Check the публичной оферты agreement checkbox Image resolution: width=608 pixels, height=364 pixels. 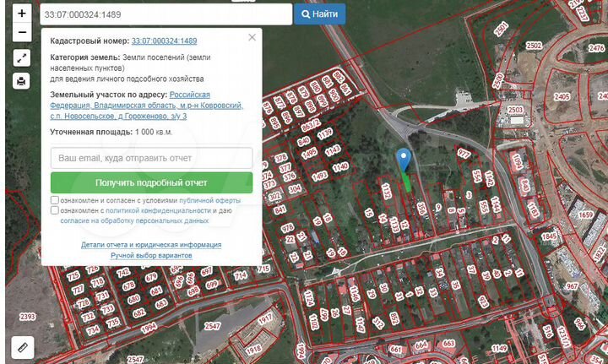pos(55,201)
